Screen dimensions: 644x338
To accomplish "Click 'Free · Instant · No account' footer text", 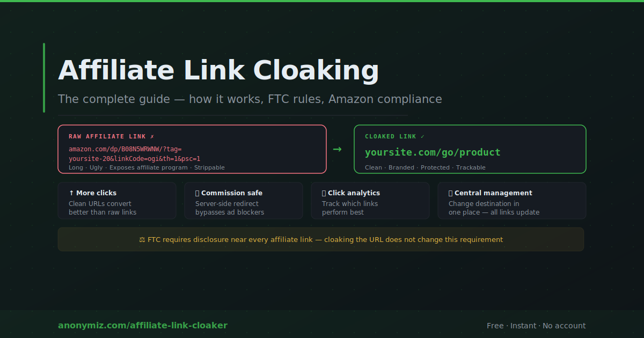I will point(536,326).
